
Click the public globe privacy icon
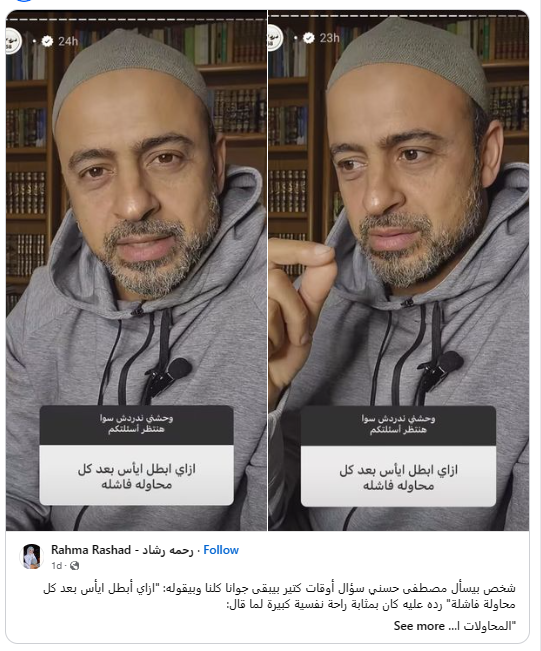point(75,565)
